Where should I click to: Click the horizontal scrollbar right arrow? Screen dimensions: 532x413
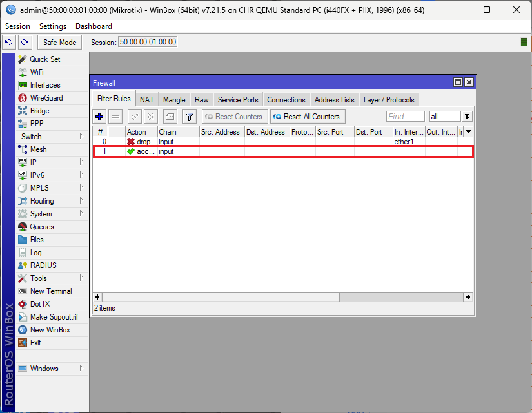(468, 297)
